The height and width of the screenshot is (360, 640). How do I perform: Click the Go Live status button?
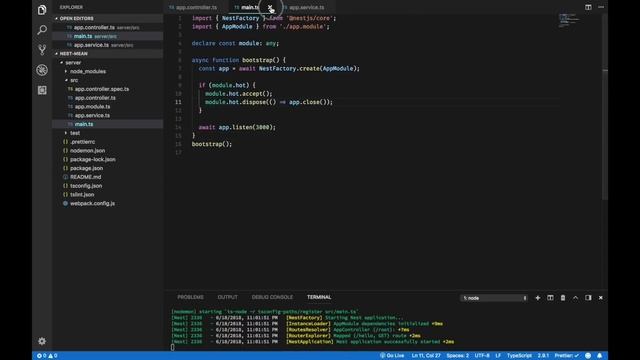[392, 356]
